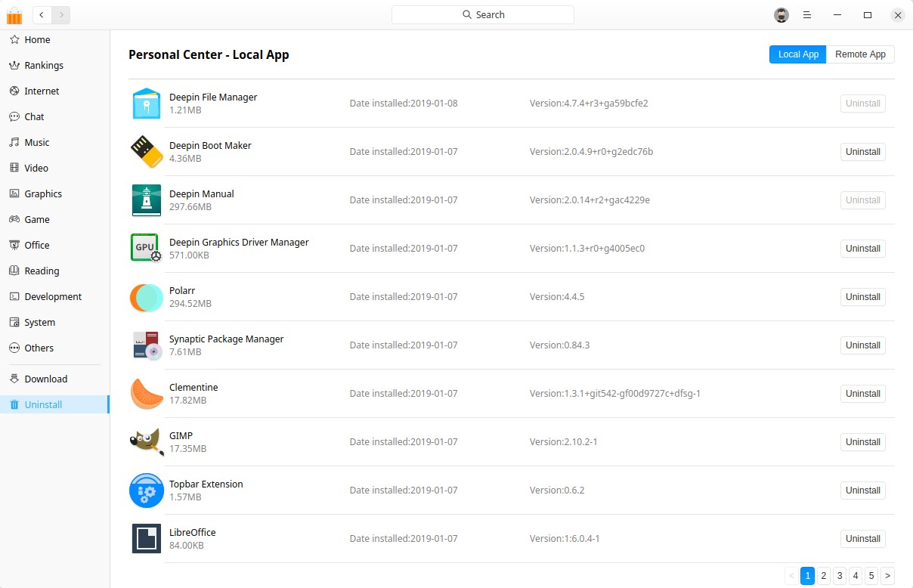Screen dimensions: 913x588
Task: Click the LibreOffice app name
Action: [x=193, y=533]
